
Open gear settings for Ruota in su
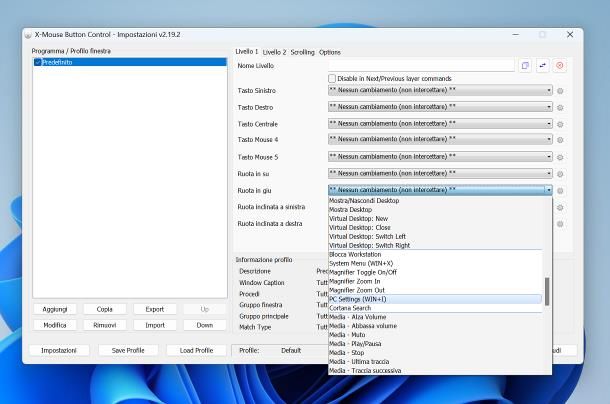click(x=560, y=174)
